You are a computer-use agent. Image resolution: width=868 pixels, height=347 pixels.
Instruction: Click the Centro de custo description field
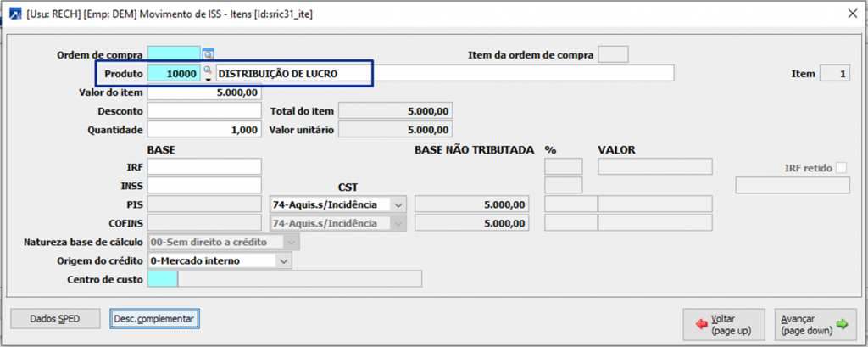click(299, 279)
